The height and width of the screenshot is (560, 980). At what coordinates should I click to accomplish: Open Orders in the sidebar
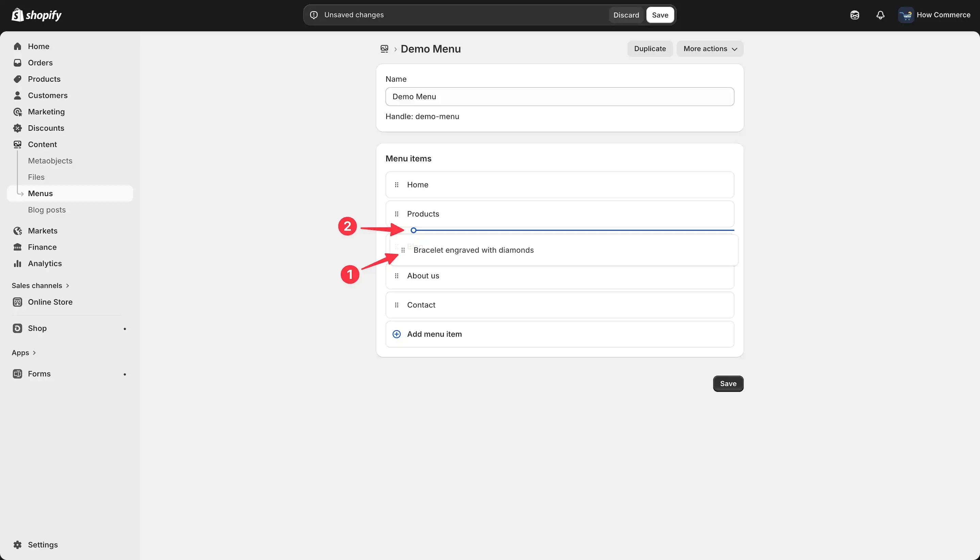(x=40, y=63)
